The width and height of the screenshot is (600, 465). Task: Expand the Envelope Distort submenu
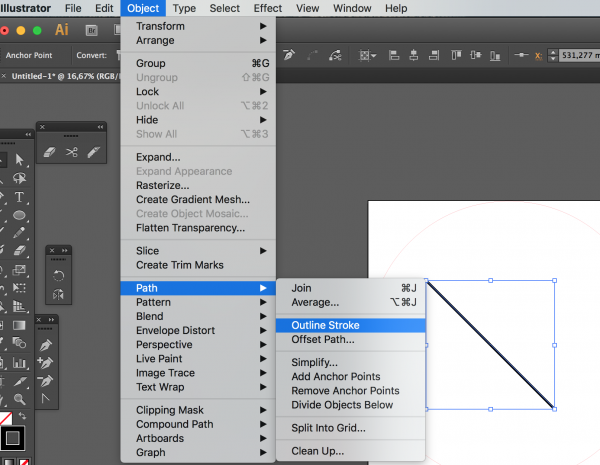(198, 330)
